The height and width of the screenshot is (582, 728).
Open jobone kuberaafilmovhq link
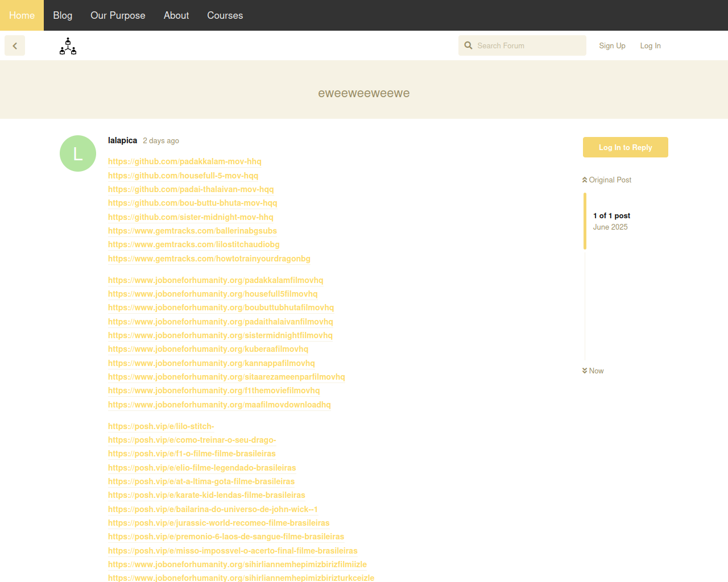click(x=208, y=349)
